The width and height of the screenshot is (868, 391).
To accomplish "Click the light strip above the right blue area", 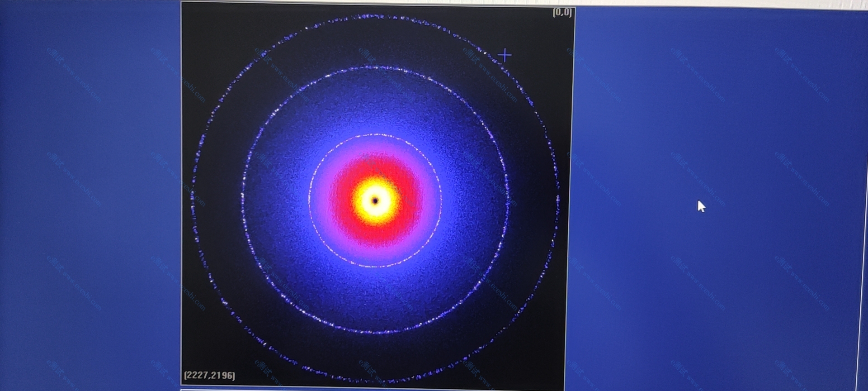I will [723, 4].
